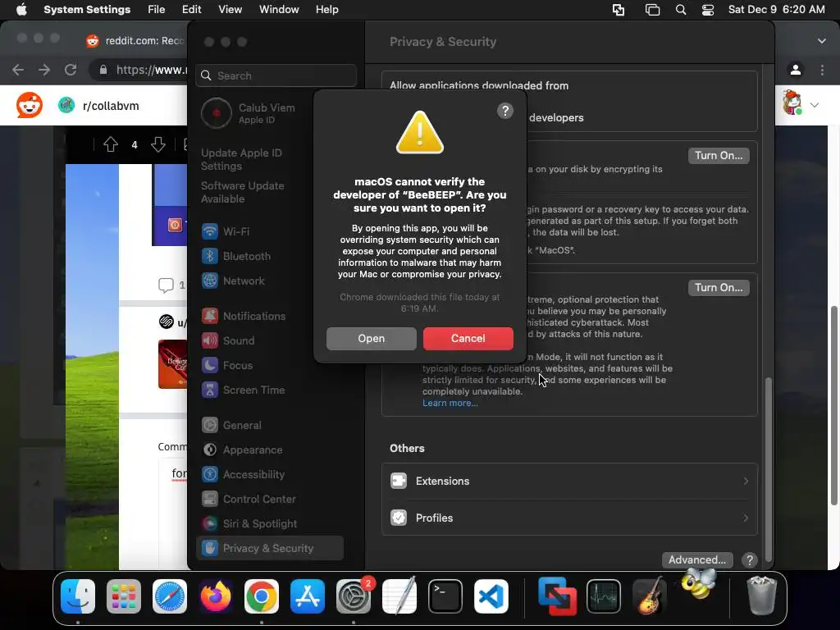Open the Chrome profile icon

796,70
